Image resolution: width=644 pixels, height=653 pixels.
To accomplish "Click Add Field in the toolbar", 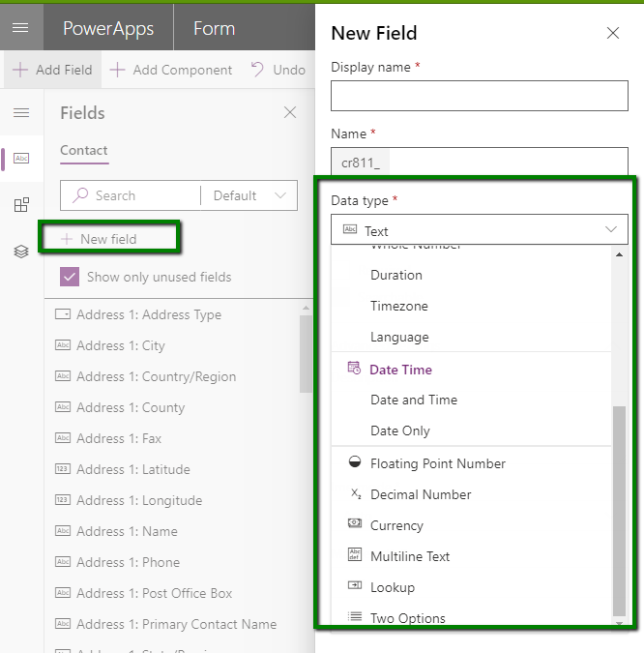I will pyautogui.click(x=52, y=70).
